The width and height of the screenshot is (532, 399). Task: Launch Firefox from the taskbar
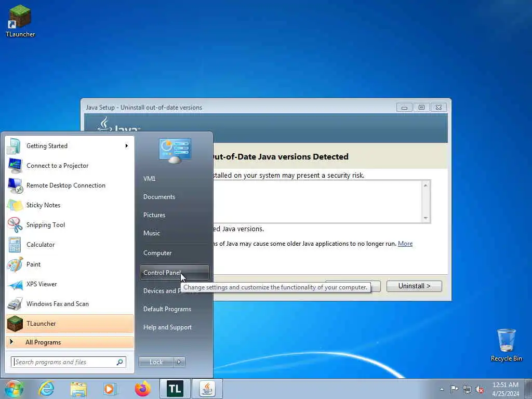[x=143, y=389]
